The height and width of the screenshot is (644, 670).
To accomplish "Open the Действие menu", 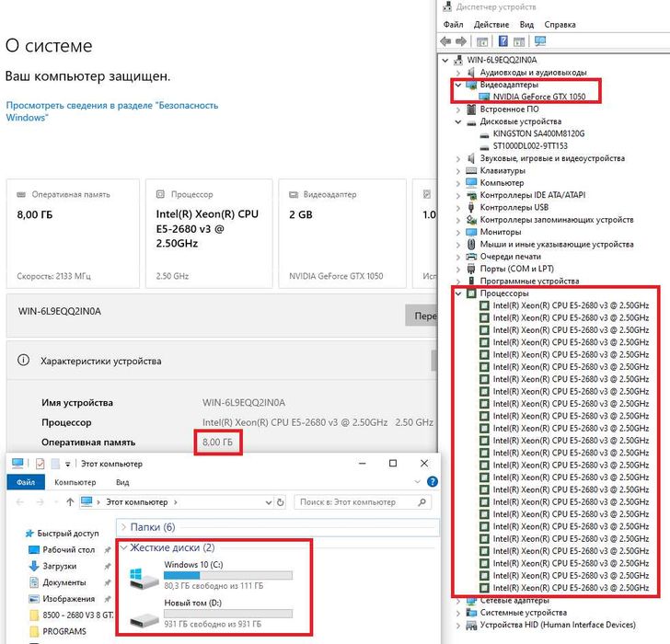I will (x=491, y=24).
